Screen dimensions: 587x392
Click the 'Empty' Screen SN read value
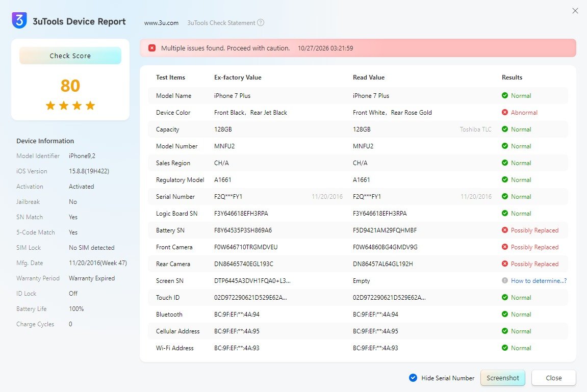[361, 280]
